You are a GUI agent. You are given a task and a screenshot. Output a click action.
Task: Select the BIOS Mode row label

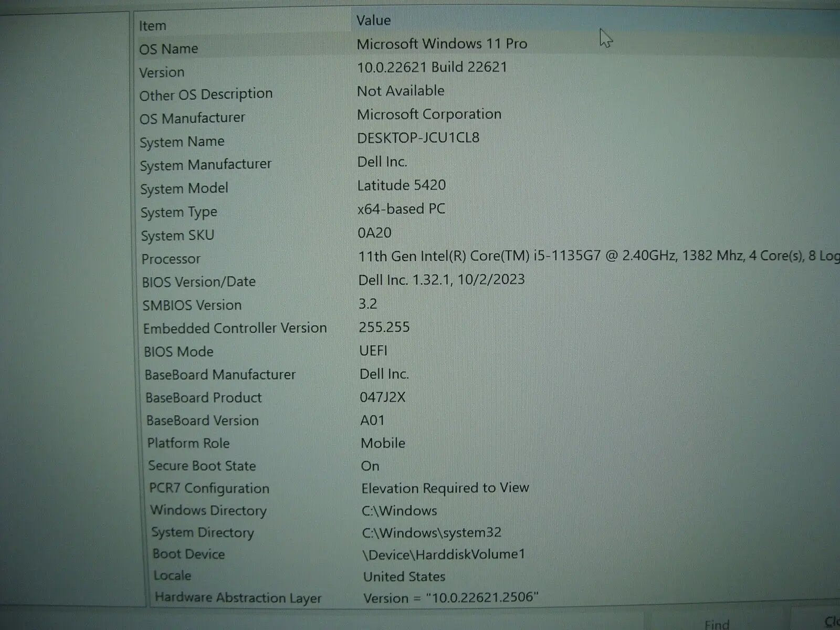[x=178, y=352]
